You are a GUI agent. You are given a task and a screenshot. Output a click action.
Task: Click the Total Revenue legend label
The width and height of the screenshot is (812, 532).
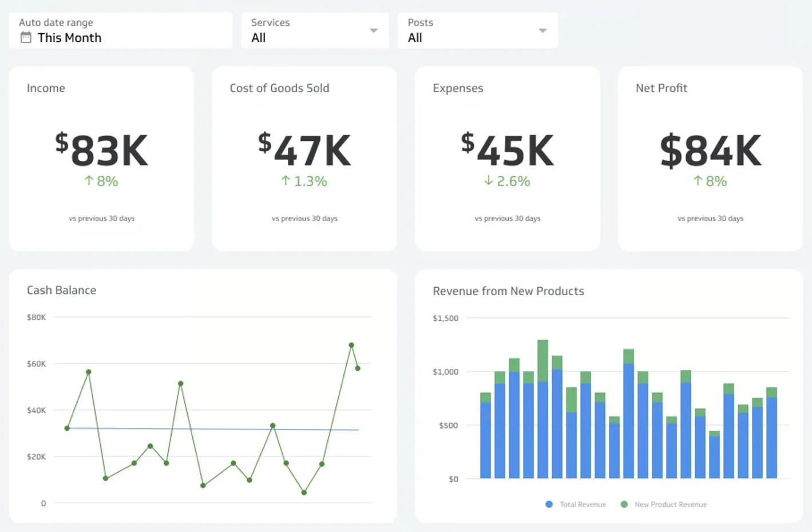[583, 505]
